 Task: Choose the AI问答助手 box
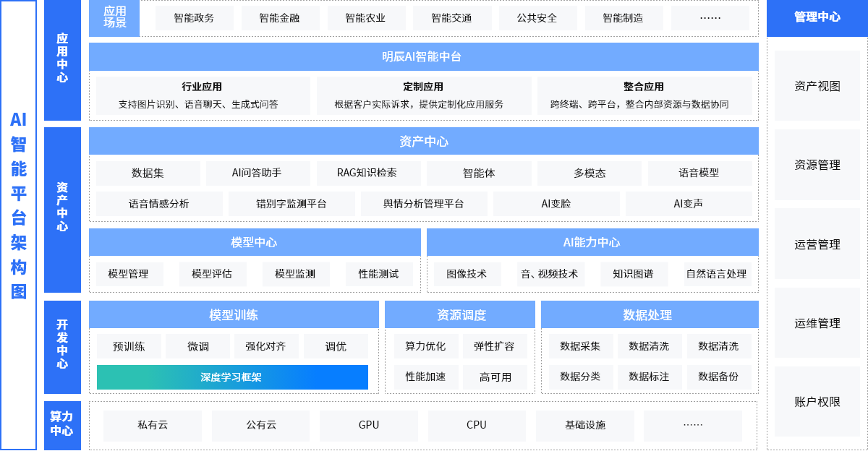(x=258, y=173)
